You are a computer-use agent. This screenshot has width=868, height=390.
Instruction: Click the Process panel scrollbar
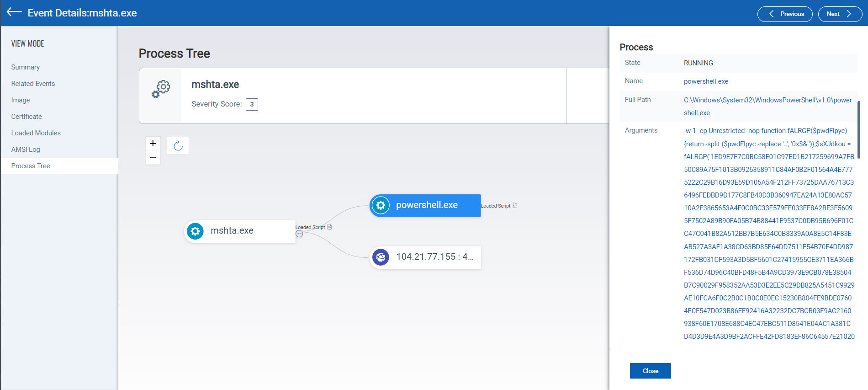859,130
